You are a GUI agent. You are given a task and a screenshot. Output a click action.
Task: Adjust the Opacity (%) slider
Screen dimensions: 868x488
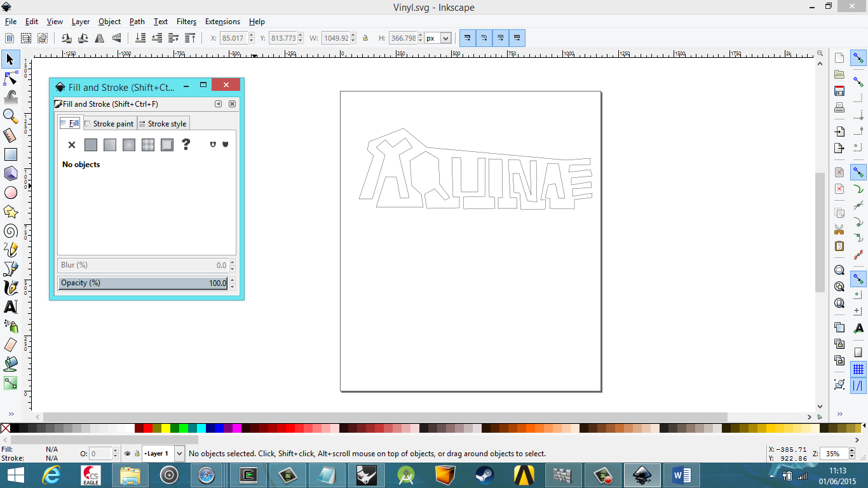click(x=143, y=283)
